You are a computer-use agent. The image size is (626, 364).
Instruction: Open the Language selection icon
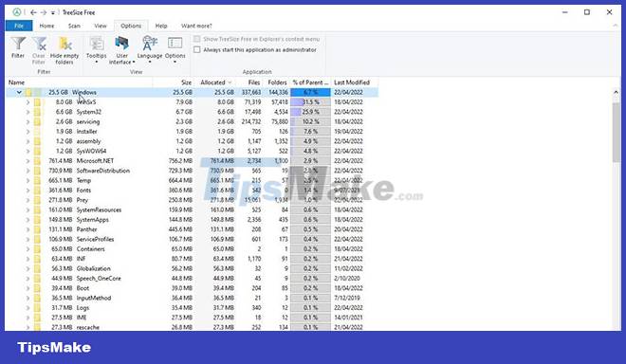[150, 43]
